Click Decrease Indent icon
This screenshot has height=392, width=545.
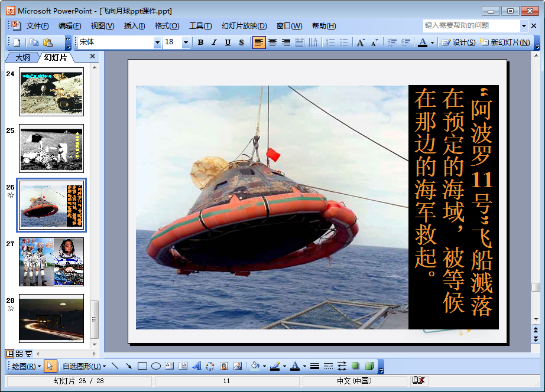click(392, 43)
